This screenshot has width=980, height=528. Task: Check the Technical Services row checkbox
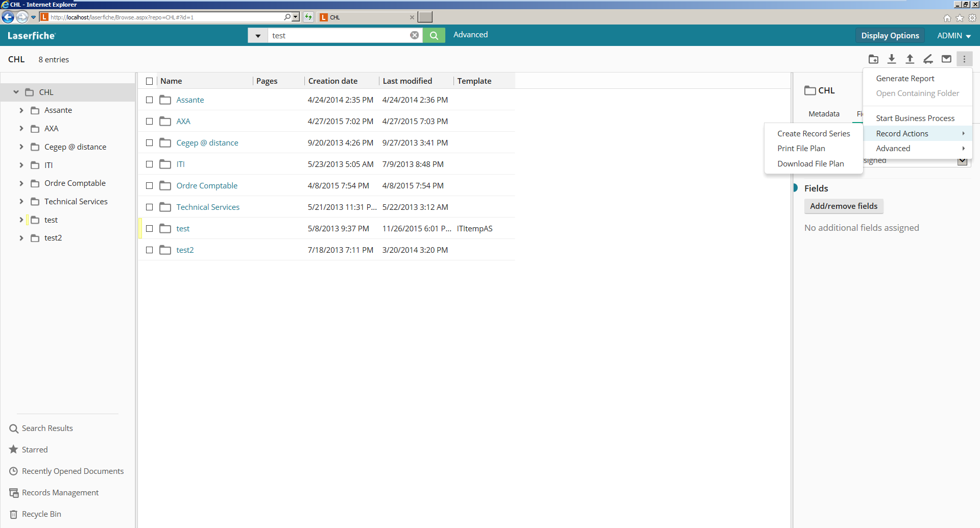click(x=150, y=207)
